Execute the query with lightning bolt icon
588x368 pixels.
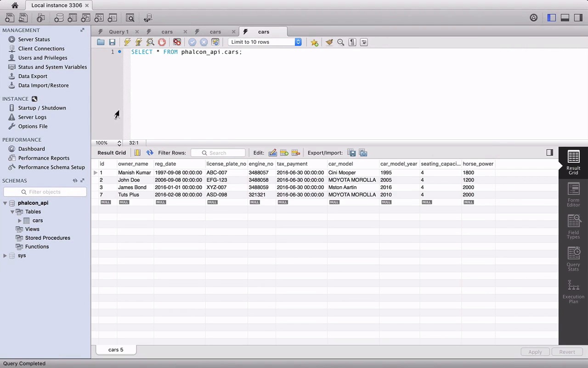pyautogui.click(x=127, y=42)
